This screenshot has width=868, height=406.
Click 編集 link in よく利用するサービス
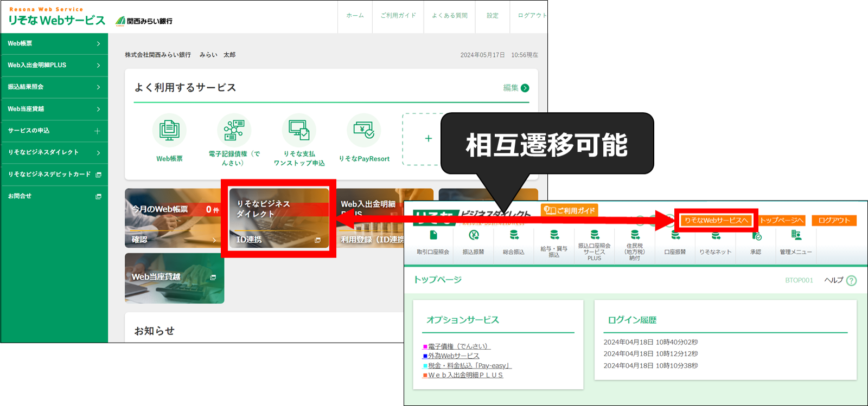coord(510,88)
